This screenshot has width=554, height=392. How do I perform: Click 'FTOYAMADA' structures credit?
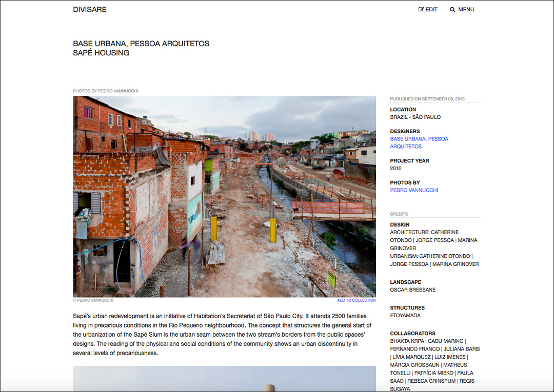(x=405, y=316)
